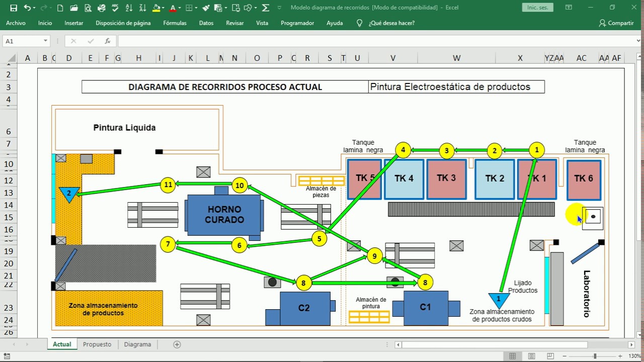Select the format painter brush

(x=206, y=8)
